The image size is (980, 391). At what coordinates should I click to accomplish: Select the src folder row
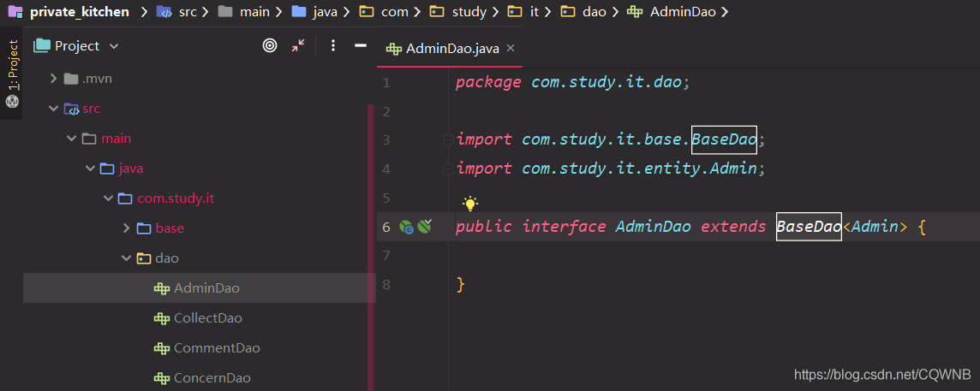(200, 109)
